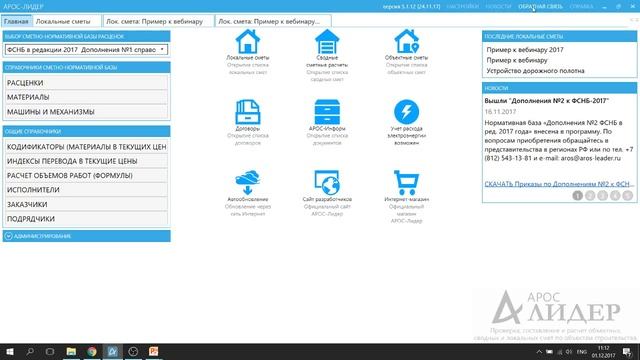Switch to the Главная tab
The width and height of the screenshot is (640, 360).
tap(16, 21)
